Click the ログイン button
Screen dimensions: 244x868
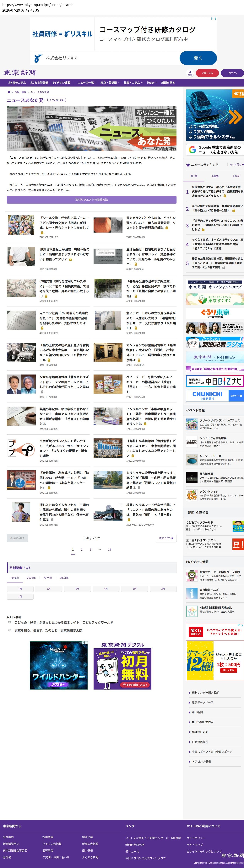233,73
